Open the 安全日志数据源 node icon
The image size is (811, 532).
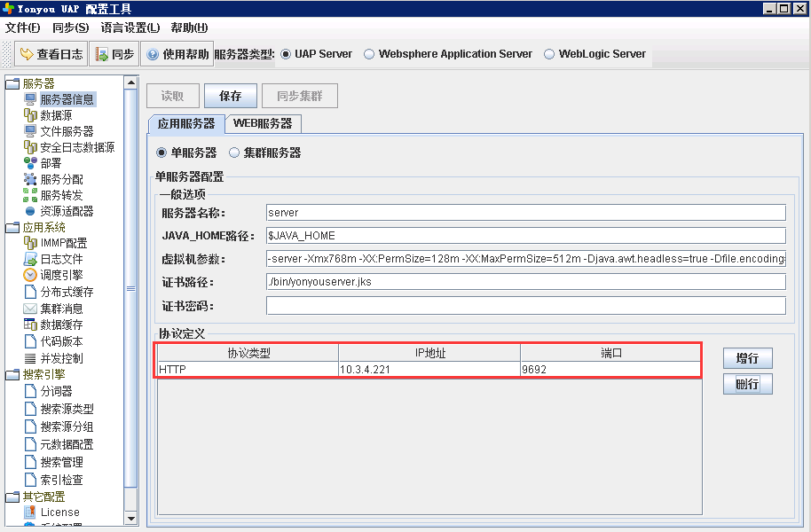click(x=30, y=147)
